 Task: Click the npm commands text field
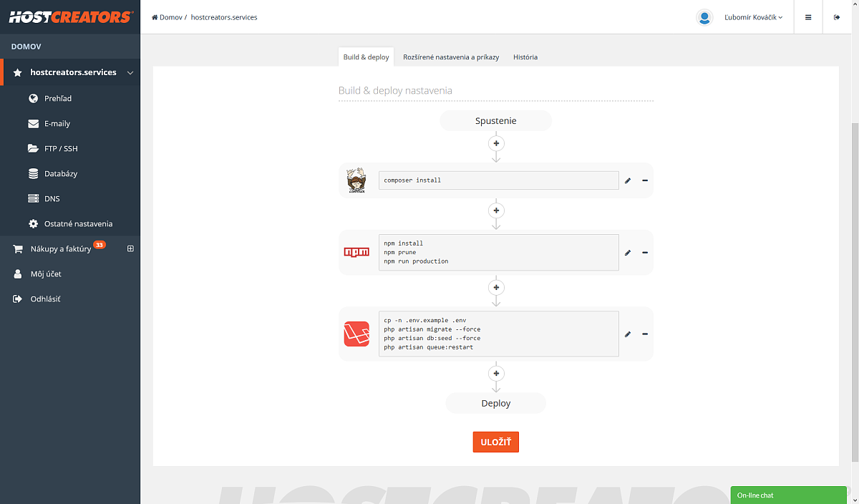[x=499, y=253]
